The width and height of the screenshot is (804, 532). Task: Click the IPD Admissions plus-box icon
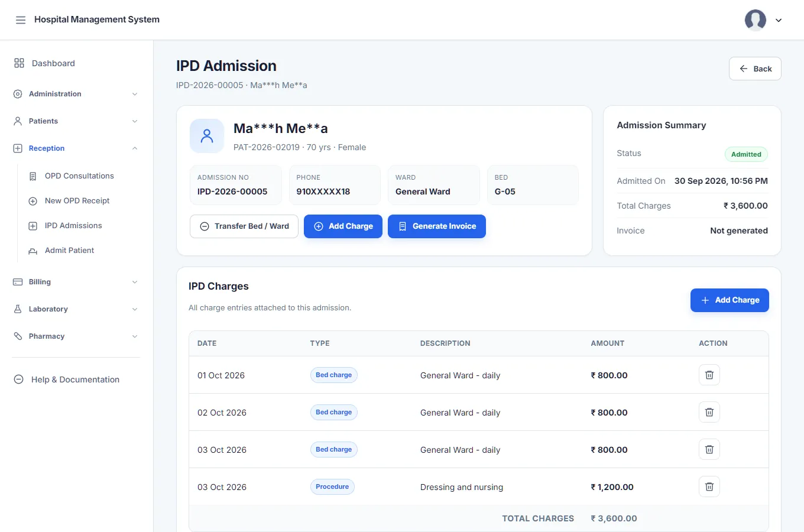(x=33, y=226)
